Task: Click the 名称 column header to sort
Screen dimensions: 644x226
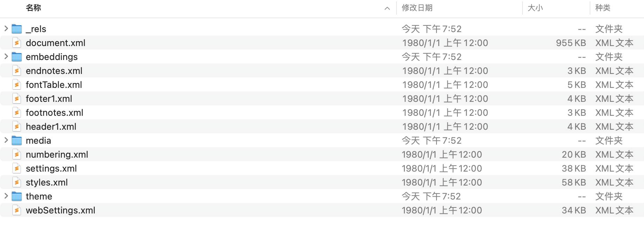Action: pyautogui.click(x=33, y=7)
